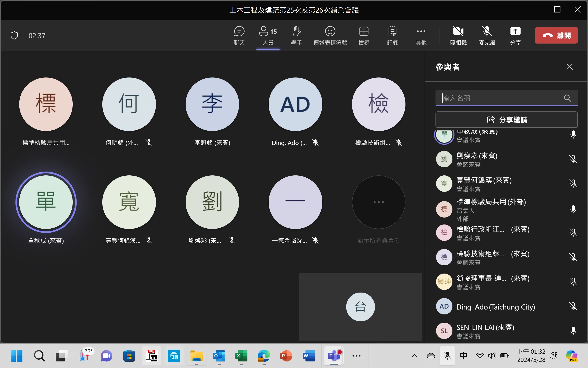The width and height of the screenshot is (588, 368).
Task: Click mic icon for 檢驗技術組蔡 row
Action: [573, 257]
